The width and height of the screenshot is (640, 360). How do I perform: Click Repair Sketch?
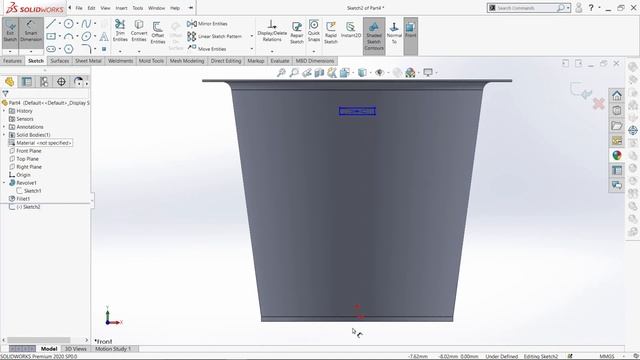coord(297,32)
